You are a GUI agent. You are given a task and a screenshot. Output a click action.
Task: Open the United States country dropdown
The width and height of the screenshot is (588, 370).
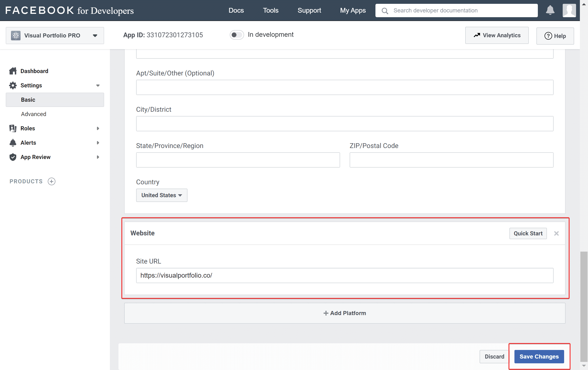coord(162,195)
